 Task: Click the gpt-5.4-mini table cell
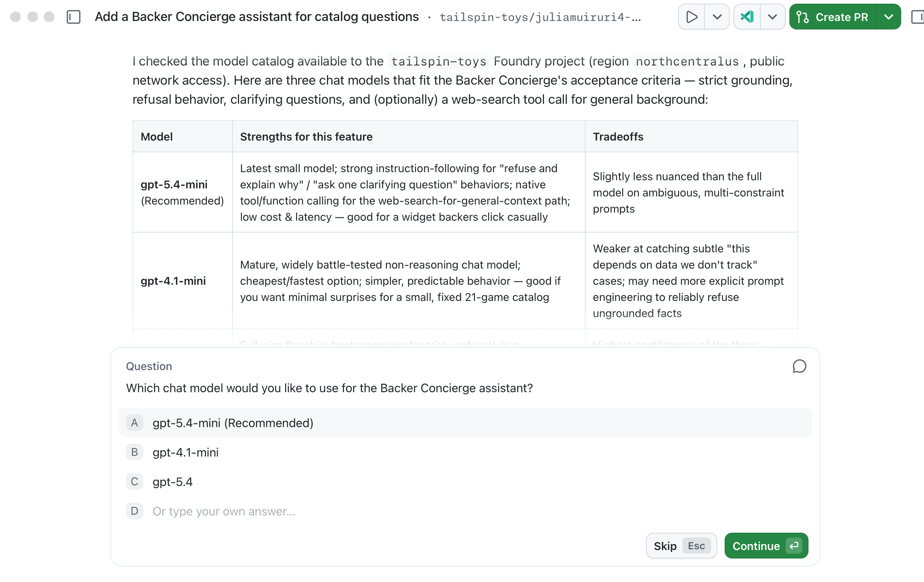pos(182,192)
